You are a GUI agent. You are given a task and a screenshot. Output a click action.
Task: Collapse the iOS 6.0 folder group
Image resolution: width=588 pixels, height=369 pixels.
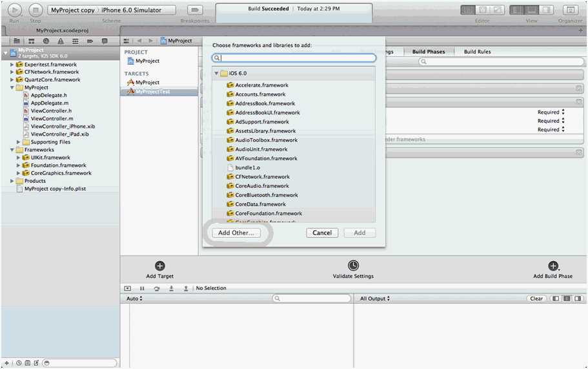point(216,74)
